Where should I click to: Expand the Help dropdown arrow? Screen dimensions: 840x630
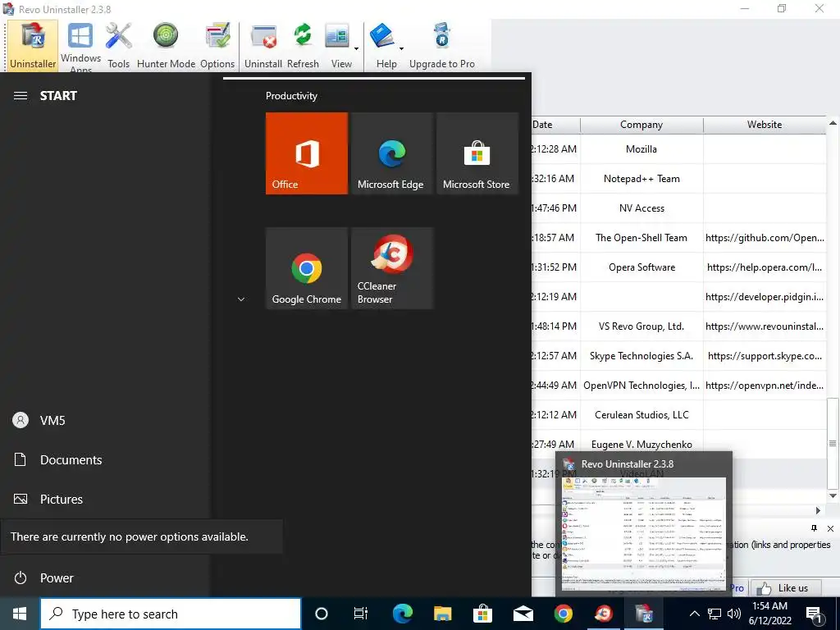(401, 48)
